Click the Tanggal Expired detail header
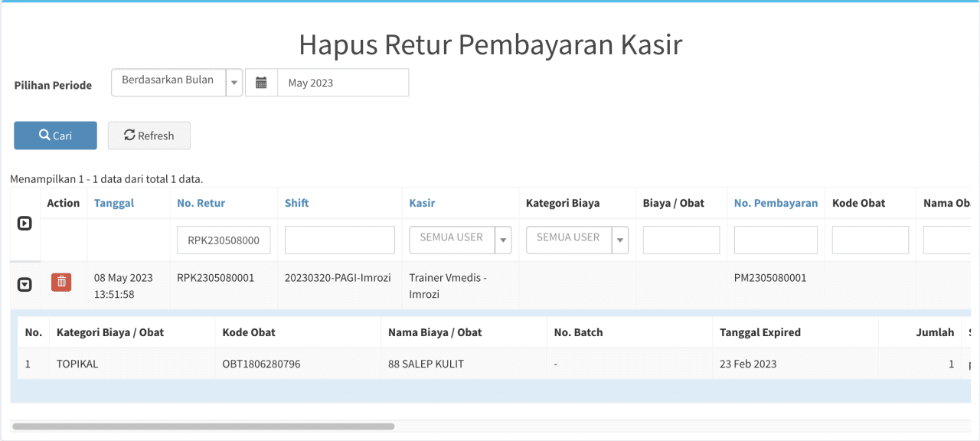Screen dimensions: 980x441 pos(760,332)
